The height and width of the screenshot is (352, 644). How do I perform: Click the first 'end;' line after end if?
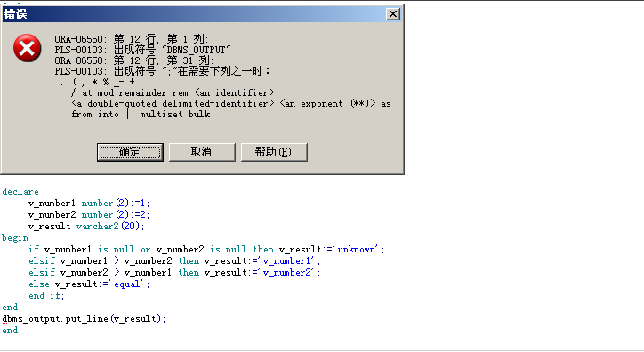(x=12, y=308)
